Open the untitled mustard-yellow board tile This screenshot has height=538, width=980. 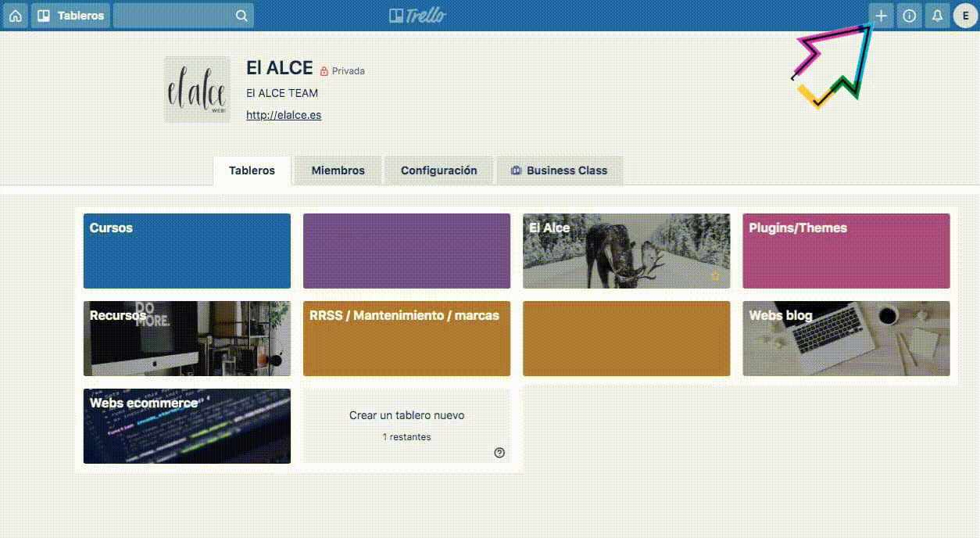pos(627,339)
